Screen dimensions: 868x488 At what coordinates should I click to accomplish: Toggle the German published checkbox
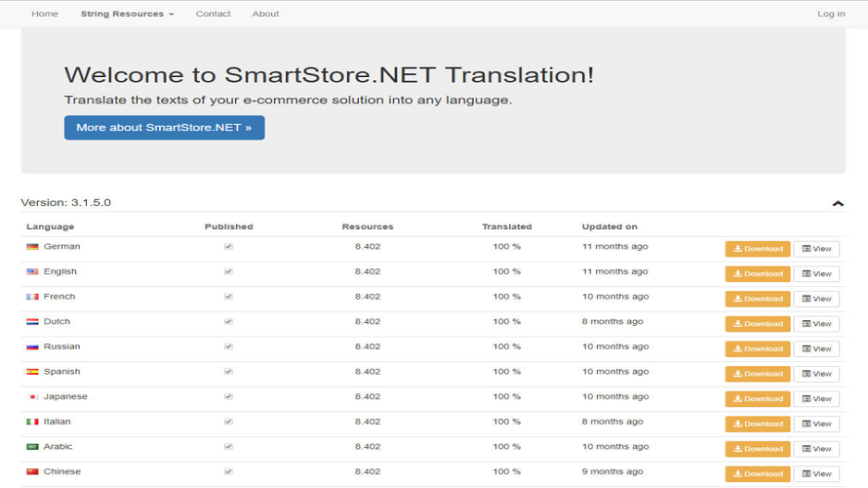pyautogui.click(x=228, y=247)
